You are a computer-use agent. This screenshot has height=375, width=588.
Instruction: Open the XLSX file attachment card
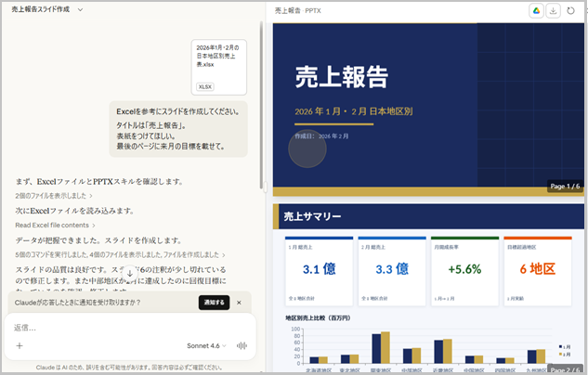coord(219,67)
